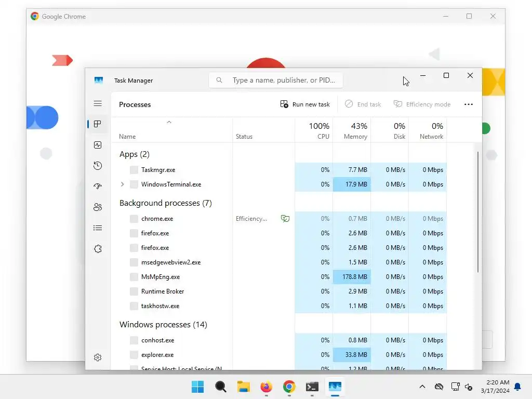This screenshot has width=532, height=399.
Task: Click the efficiency leaf icon on chrome.exe row
Action: coord(285,219)
